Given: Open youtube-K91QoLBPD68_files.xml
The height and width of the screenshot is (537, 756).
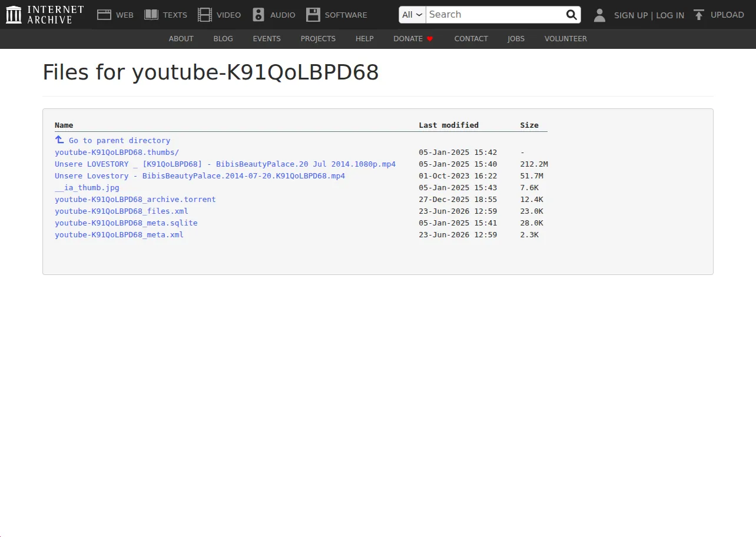Looking at the screenshot, I should coord(121,211).
